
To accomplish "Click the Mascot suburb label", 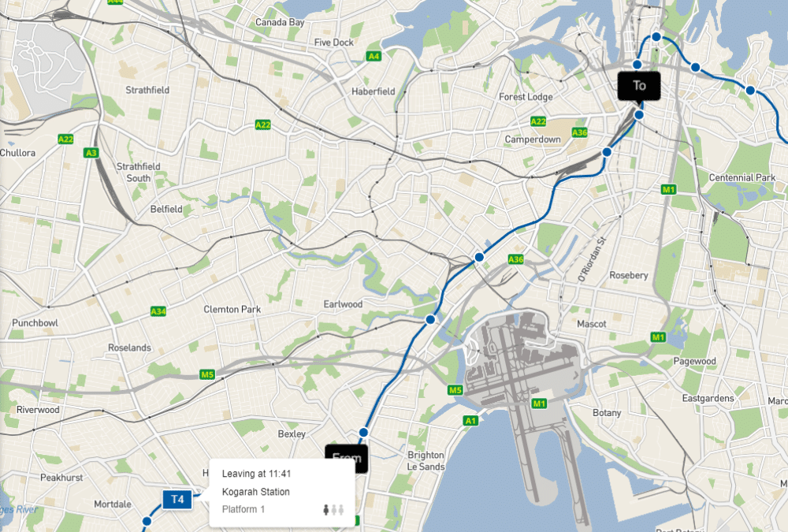I will 592,325.
